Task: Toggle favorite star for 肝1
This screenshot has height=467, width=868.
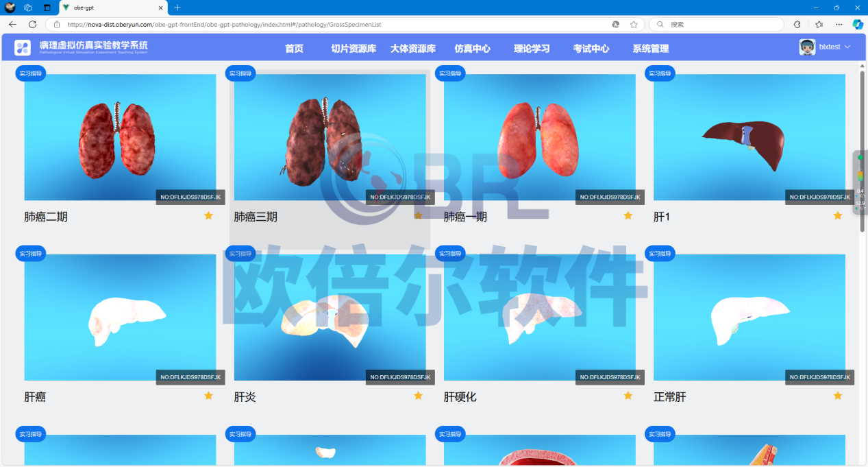Action: pyautogui.click(x=838, y=215)
